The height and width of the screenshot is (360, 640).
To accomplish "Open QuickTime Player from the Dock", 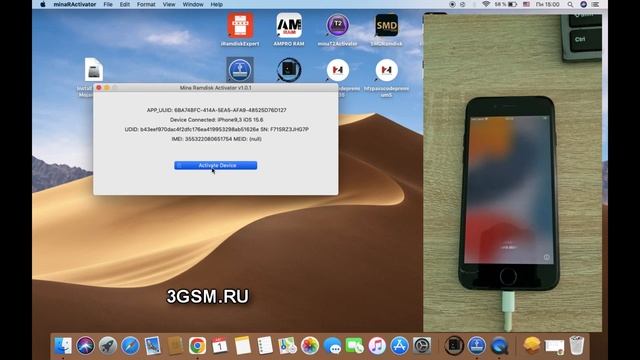I will click(x=499, y=347).
